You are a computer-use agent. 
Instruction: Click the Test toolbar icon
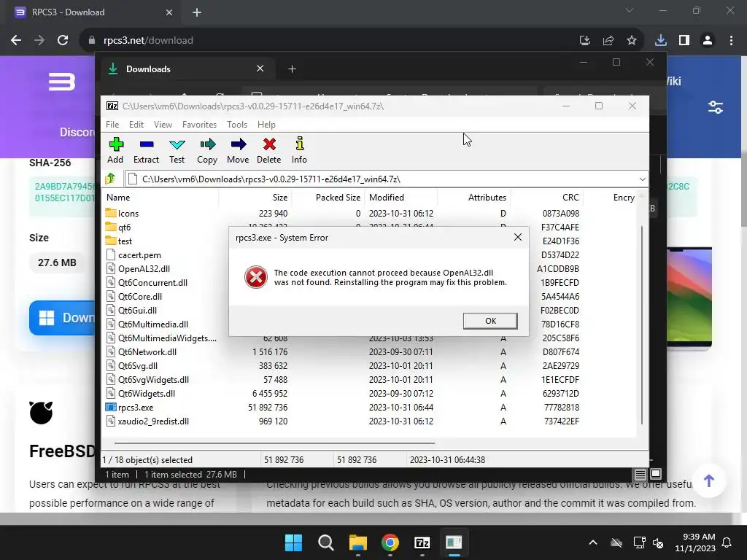tap(177, 144)
